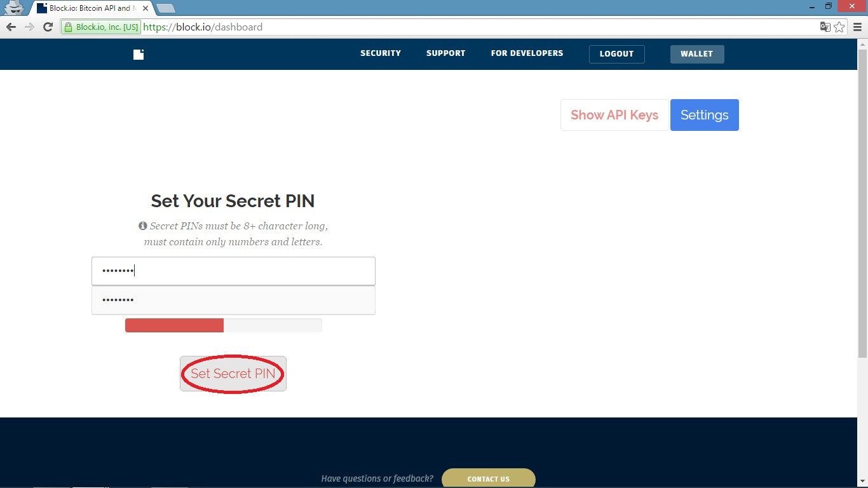Click the Contact Us button in footer
The image size is (868, 488).
click(489, 478)
